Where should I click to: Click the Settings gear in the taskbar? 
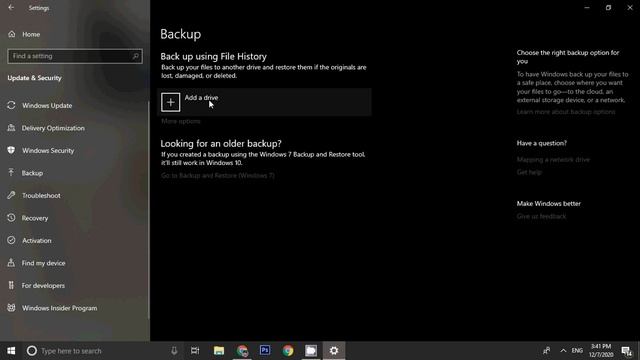click(334, 351)
